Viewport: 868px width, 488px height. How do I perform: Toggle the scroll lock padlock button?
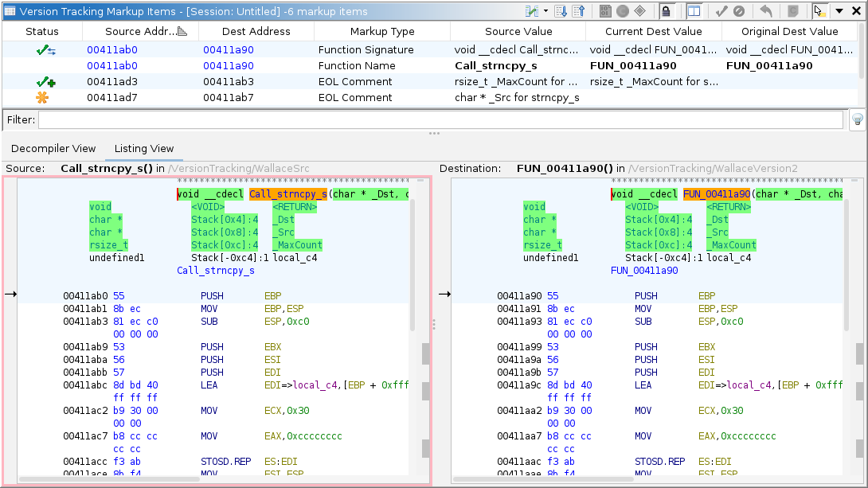667,11
